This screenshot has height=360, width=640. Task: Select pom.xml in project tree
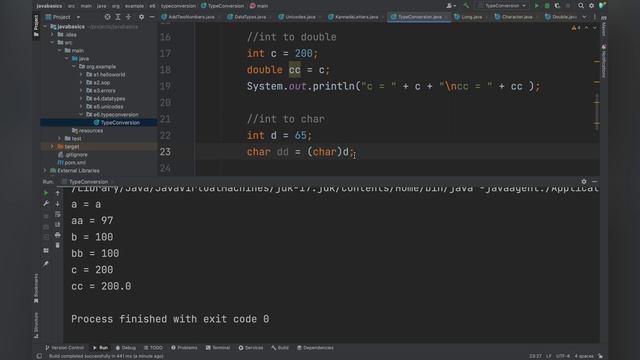[x=71, y=162]
